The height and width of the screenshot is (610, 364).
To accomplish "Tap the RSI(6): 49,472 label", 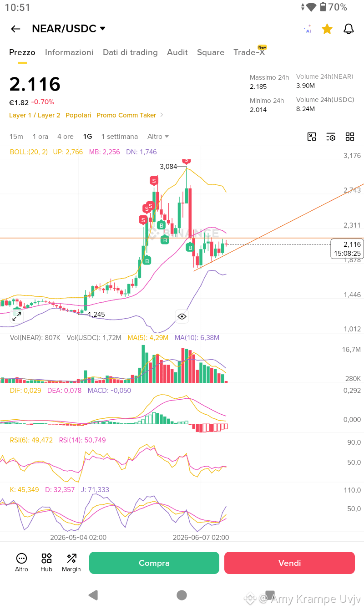I will [31, 440].
